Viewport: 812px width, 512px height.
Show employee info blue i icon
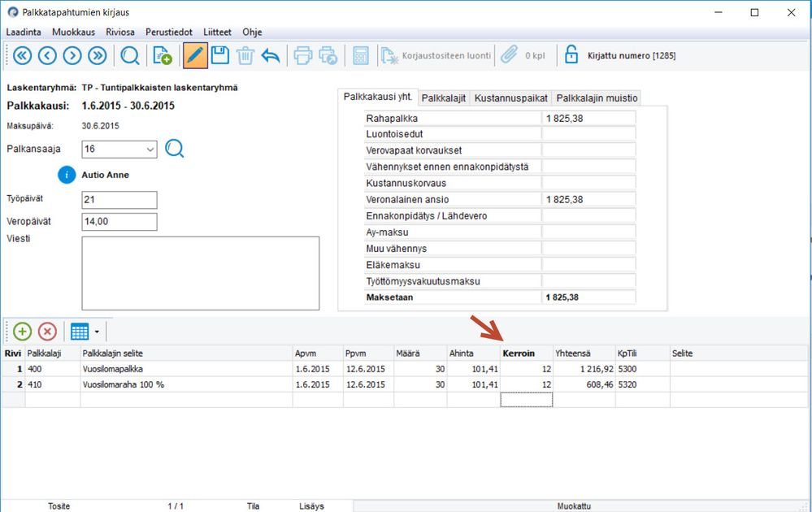point(67,175)
